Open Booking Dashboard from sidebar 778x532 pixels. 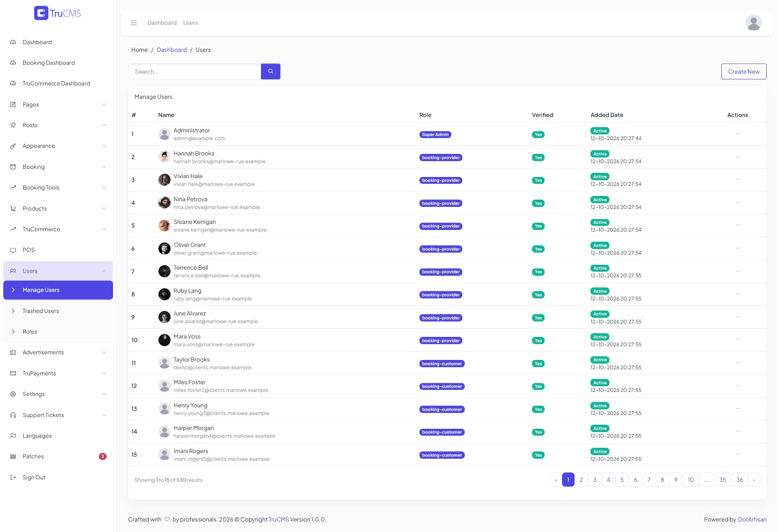coord(58,63)
